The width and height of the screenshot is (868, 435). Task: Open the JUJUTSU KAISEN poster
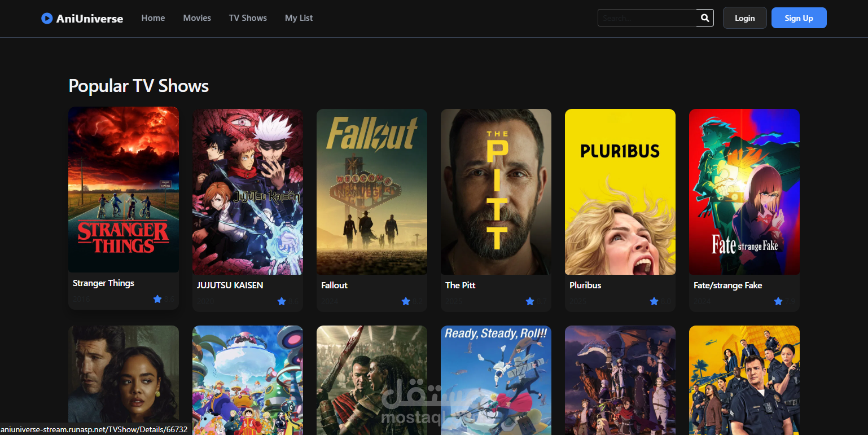[x=248, y=192]
